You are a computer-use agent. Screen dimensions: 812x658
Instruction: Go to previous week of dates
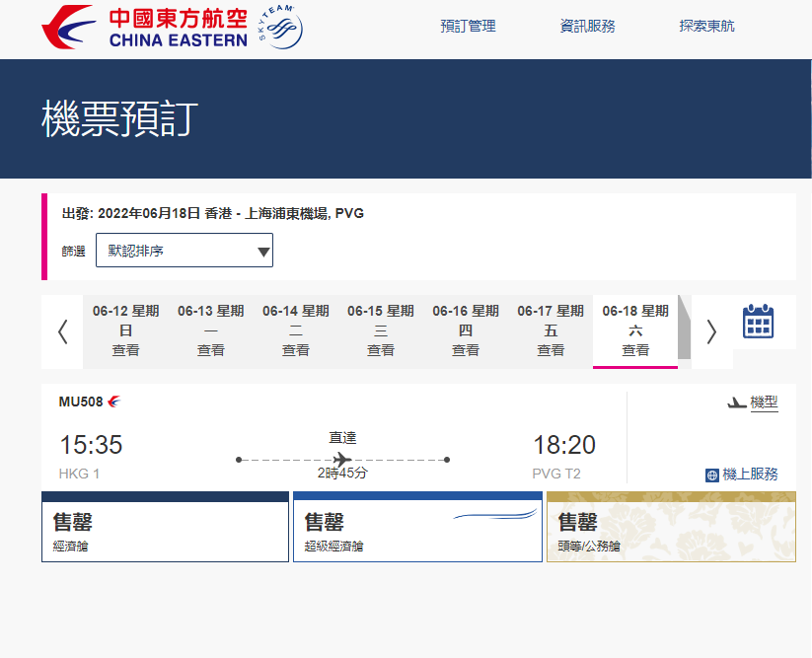pos(62,331)
